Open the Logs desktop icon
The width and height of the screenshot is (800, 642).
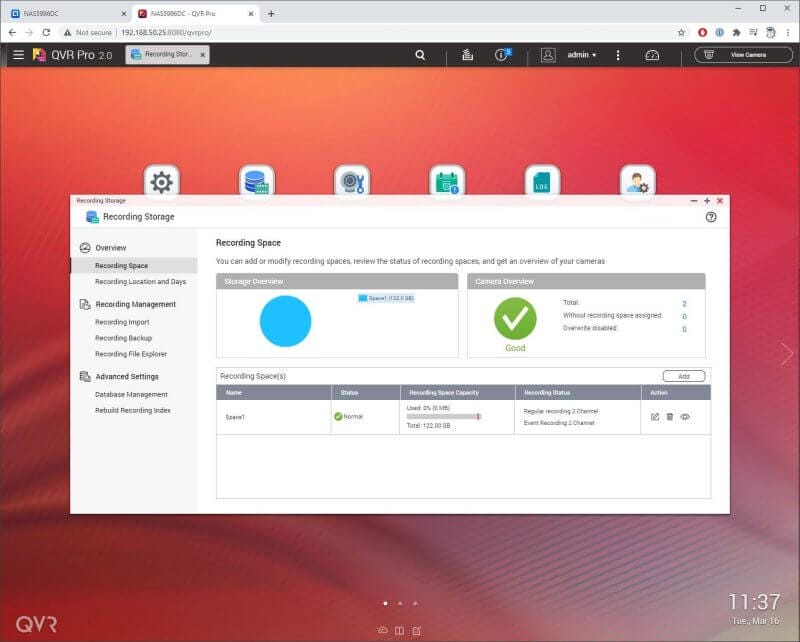pyautogui.click(x=542, y=182)
